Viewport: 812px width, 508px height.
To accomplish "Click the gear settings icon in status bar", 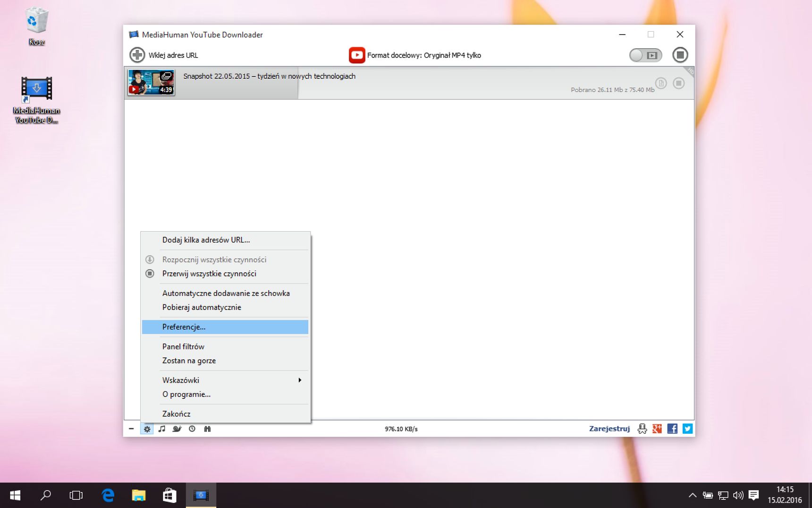I will point(147,429).
